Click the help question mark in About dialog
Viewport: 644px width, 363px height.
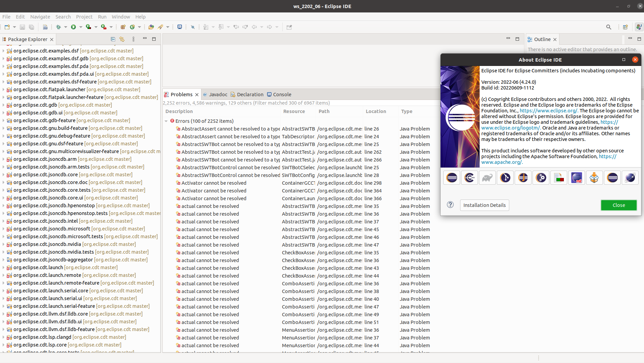click(x=450, y=205)
